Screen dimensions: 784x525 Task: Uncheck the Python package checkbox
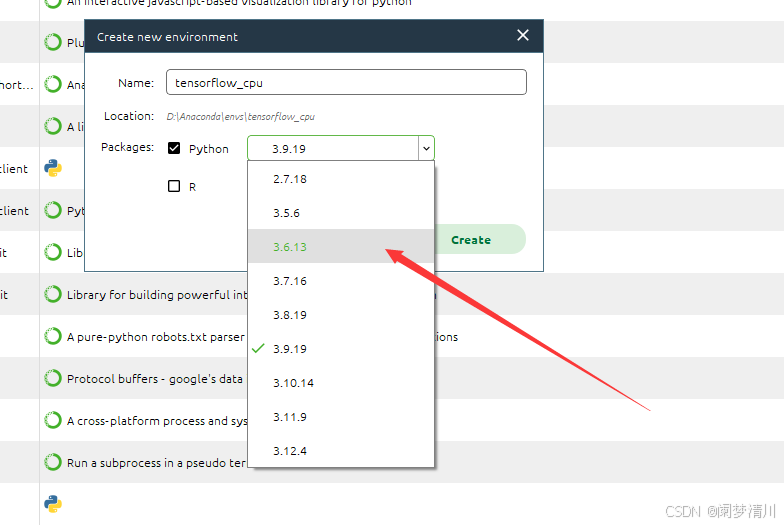coord(174,148)
